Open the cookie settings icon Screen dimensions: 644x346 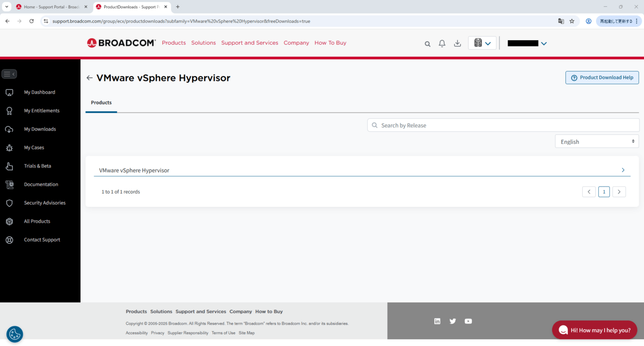click(x=15, y=334)
